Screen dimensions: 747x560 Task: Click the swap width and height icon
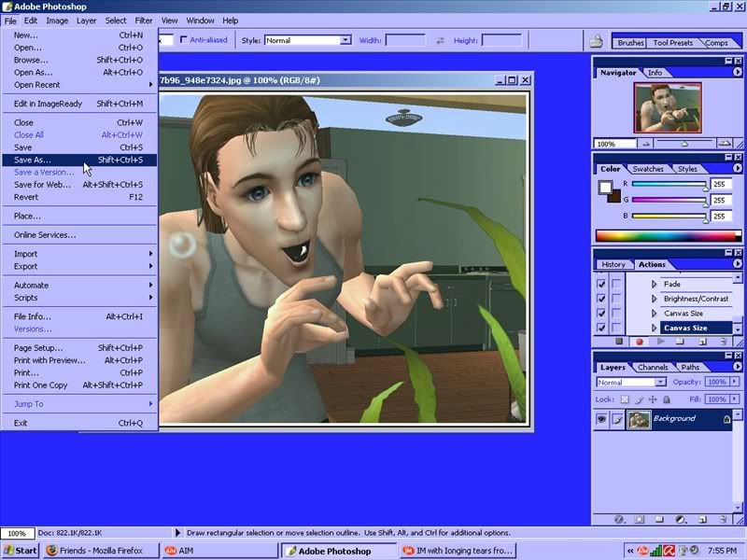[440, 41]
